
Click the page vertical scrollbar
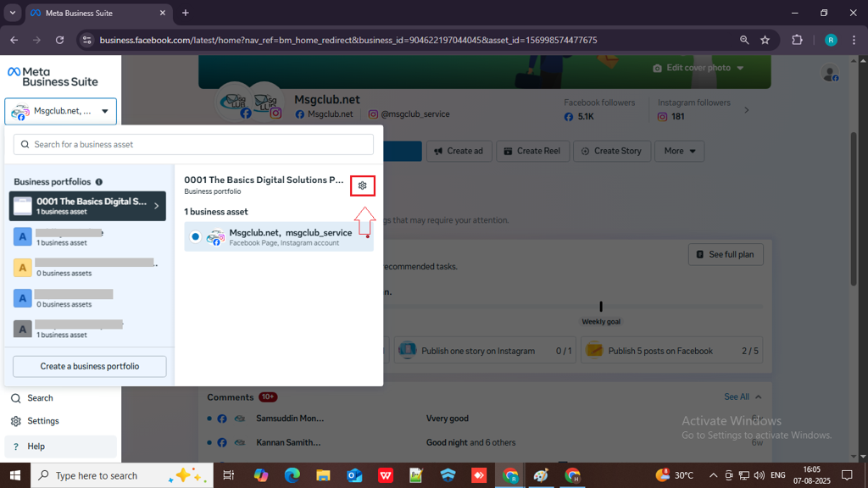pyautogui.click(x=854, y=209)
